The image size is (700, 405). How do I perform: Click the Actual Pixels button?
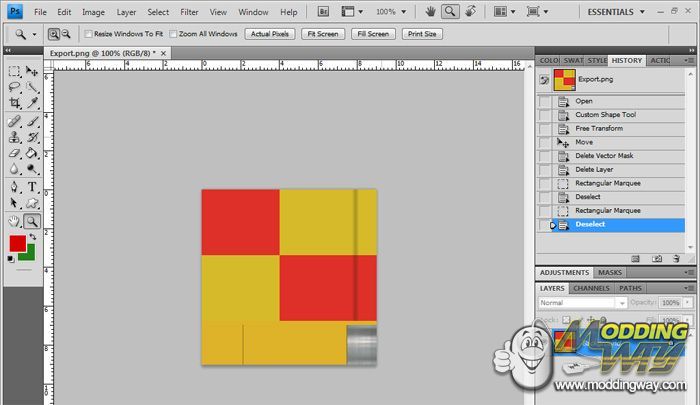click(x=269, y=34)
